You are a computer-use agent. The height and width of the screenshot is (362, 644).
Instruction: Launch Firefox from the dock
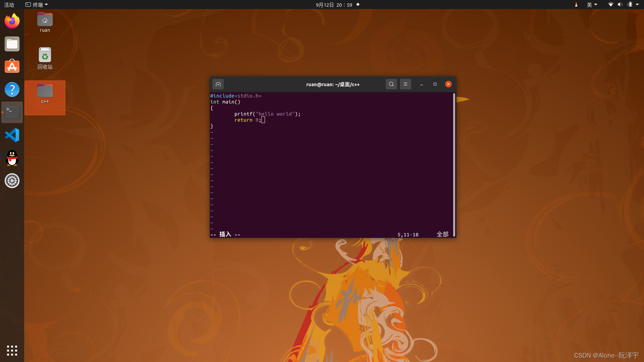pyautogui.click(x=12, y=21)
